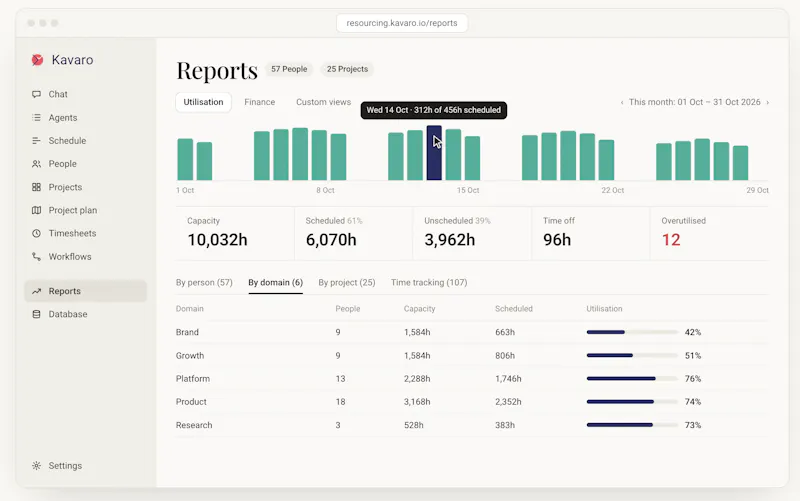This screenshot has height=501, width=800.
Task: Go to previous month with left chevron
Action: 622,103
